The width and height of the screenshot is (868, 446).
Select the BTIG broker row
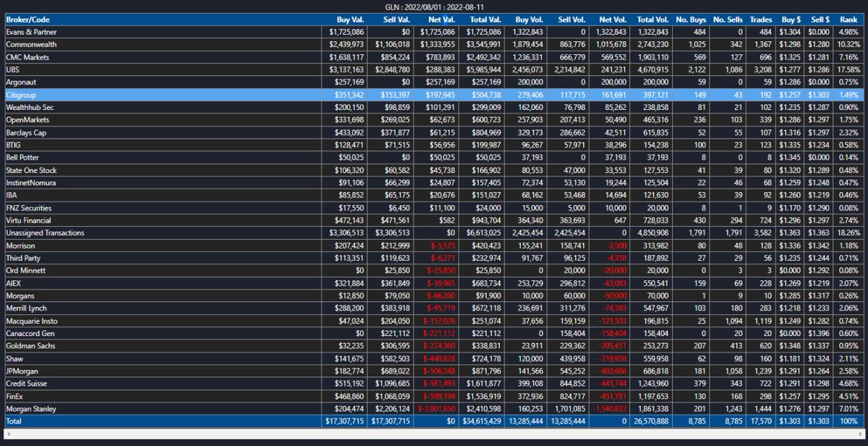433,145
